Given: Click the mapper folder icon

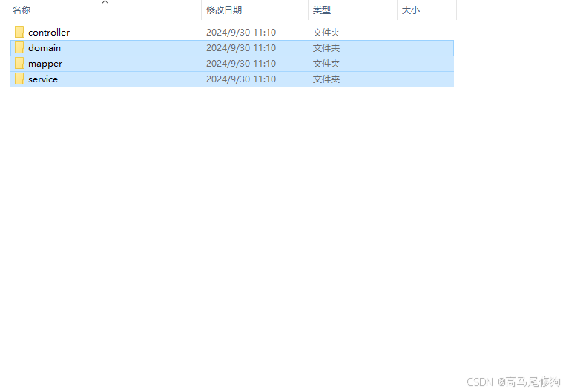Looking at the screenshot, I should pos(19,64).
